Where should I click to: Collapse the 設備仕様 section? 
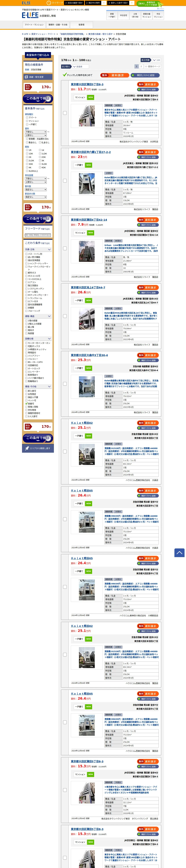click(x=38, y=339)
